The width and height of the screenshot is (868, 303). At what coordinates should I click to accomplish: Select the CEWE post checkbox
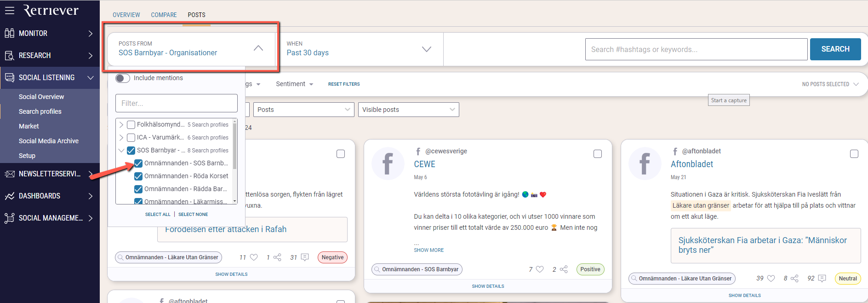[598, 154]
